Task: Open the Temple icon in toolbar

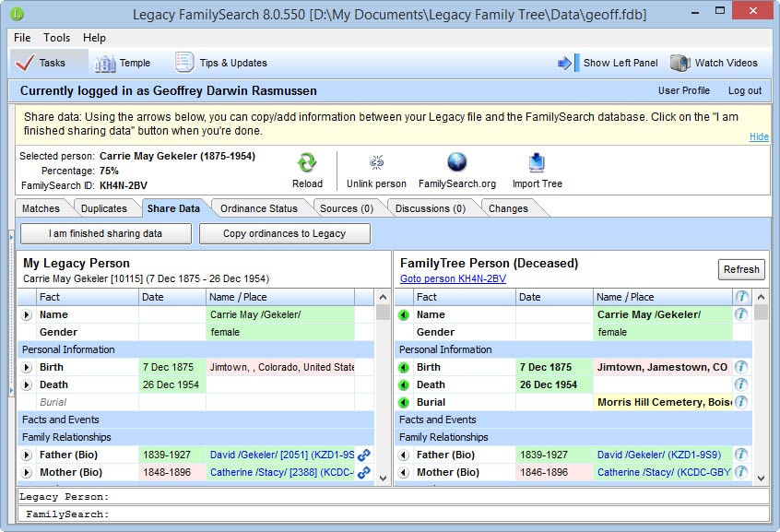Action: [105, 63]
